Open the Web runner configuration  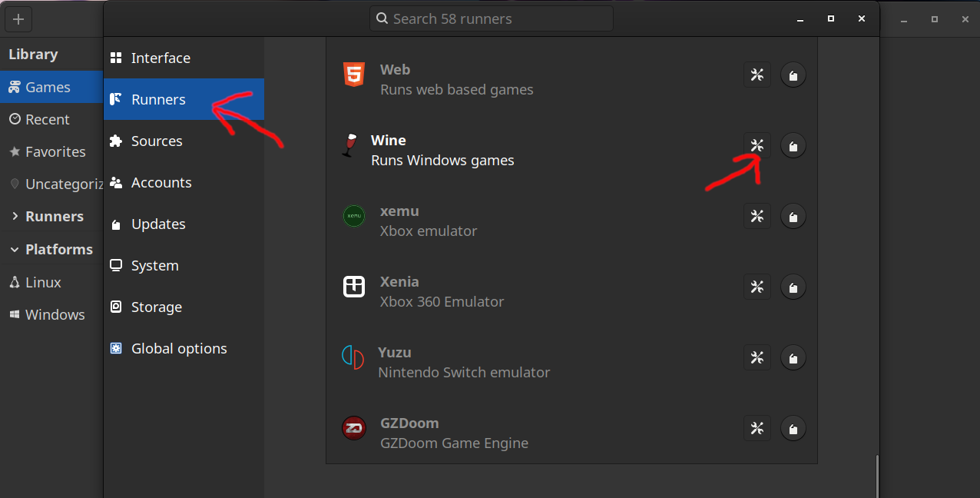click(x=757, y=75)
